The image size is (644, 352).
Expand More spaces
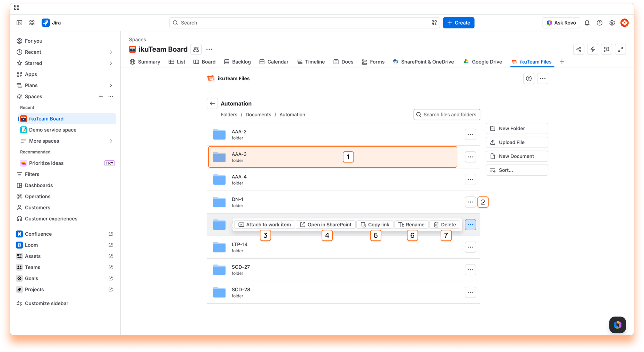click(x=111, y=141)
